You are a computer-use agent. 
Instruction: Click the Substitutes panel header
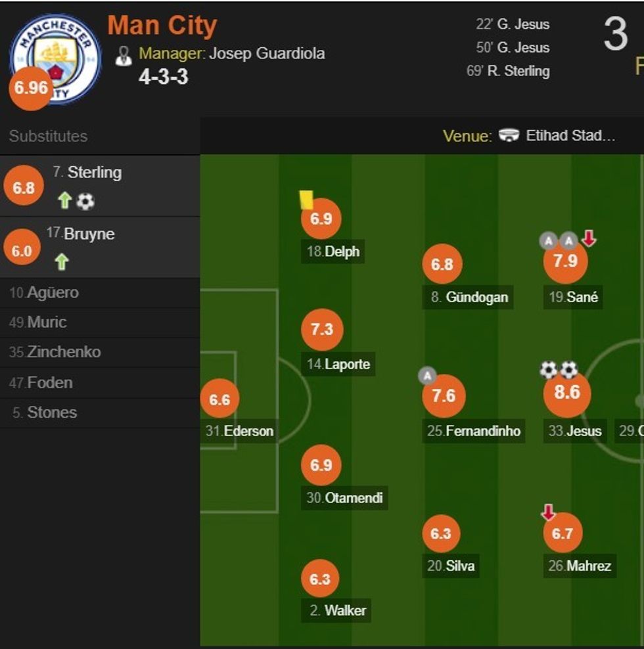click(x=49, y=136)
